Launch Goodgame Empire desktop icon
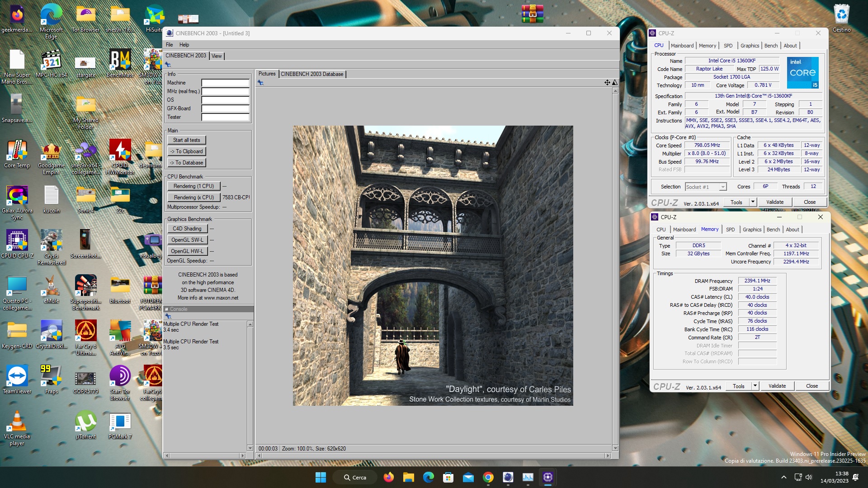Viewport: 868px width, 488px height. pyautogui.click(x=51, y=157)
